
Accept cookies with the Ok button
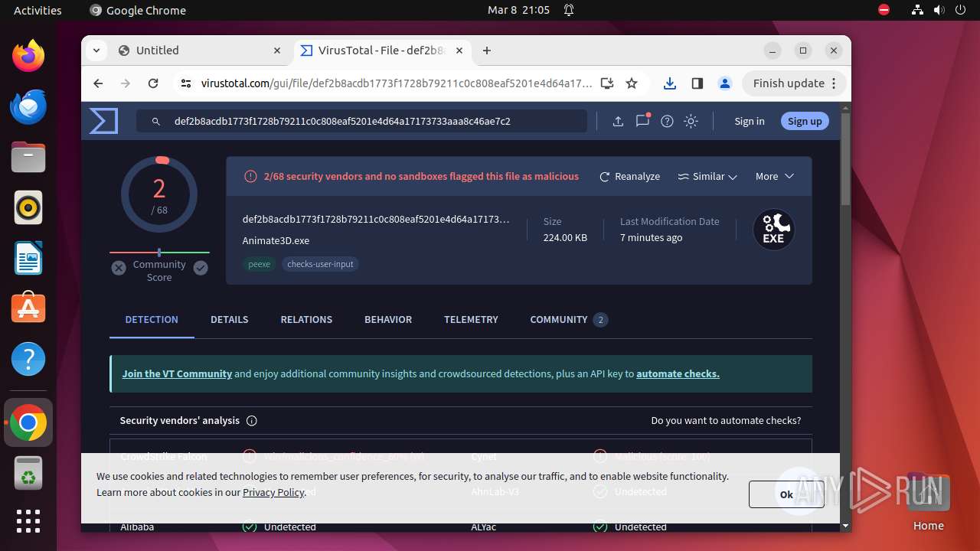786,494
